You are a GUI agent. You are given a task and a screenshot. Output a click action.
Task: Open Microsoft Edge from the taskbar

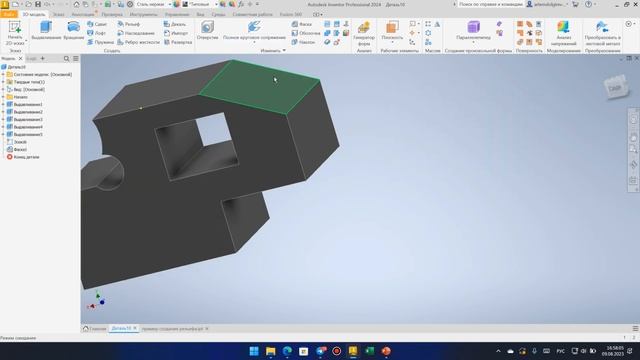tap(287, 351)
